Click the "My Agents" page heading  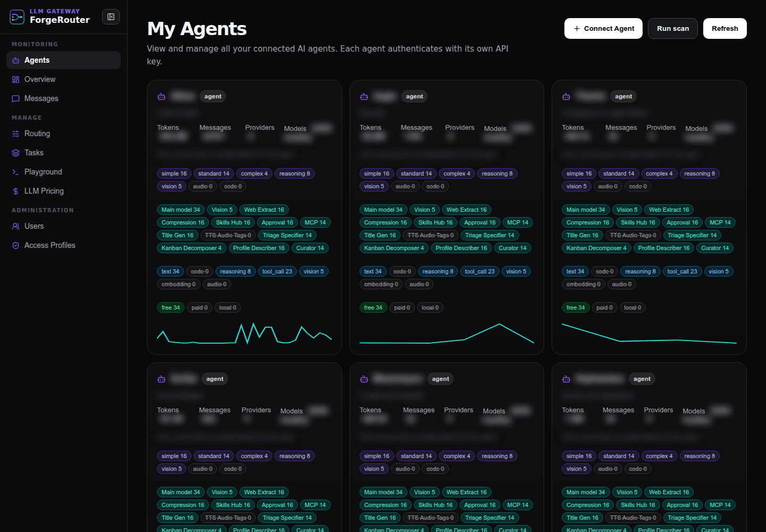(x=197, y=29)
